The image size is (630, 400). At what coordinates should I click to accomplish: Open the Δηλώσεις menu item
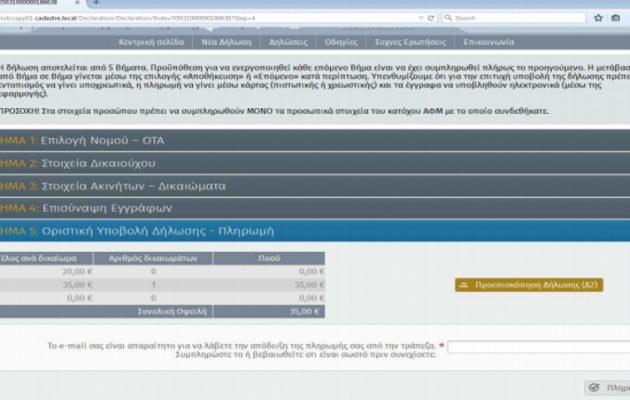(x=288, y=42)
